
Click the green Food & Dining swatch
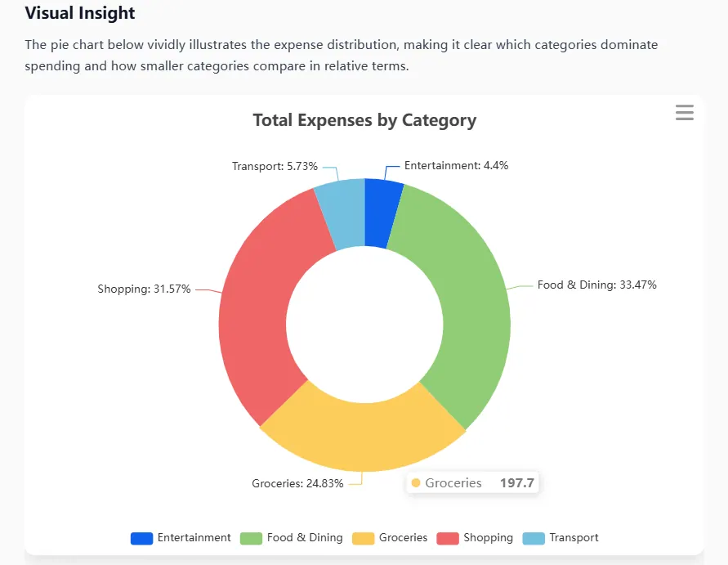[x=251, y=539]
